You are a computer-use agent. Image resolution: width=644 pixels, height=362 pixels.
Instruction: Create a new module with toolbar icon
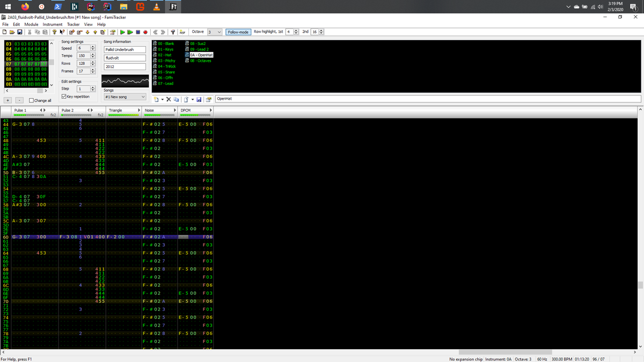click(x=4, y=32)
